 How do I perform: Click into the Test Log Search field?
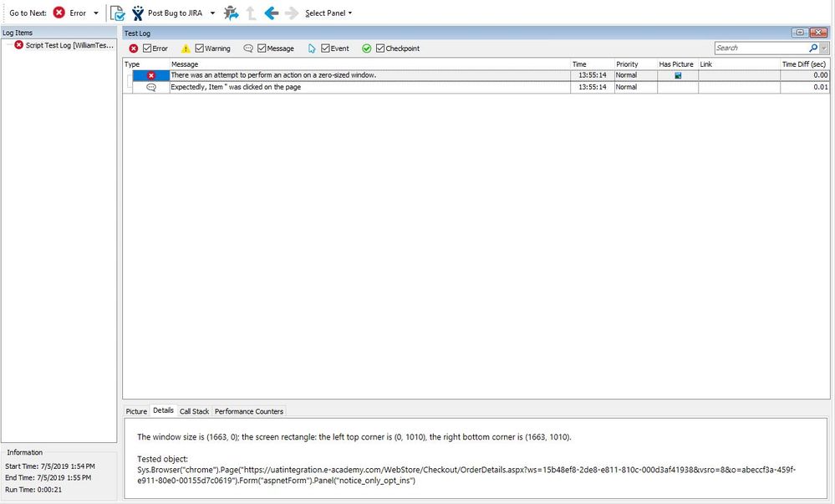761,48
